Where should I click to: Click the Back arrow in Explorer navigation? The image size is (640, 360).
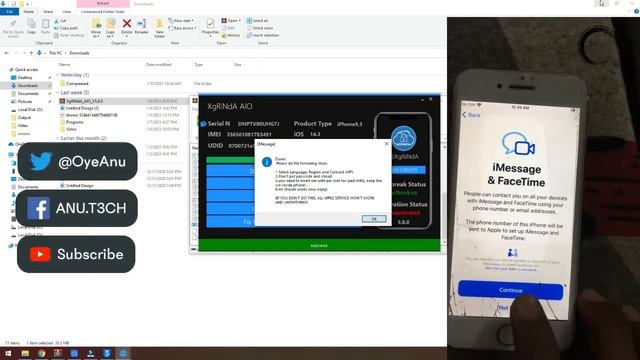(7, 53)
